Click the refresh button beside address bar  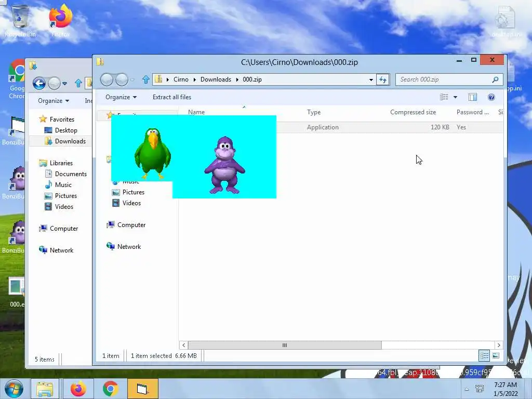[x=383, y=79]
